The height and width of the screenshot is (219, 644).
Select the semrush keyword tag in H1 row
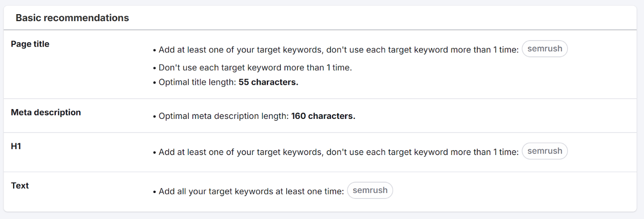pyautogui.click(x=545, y=151)
